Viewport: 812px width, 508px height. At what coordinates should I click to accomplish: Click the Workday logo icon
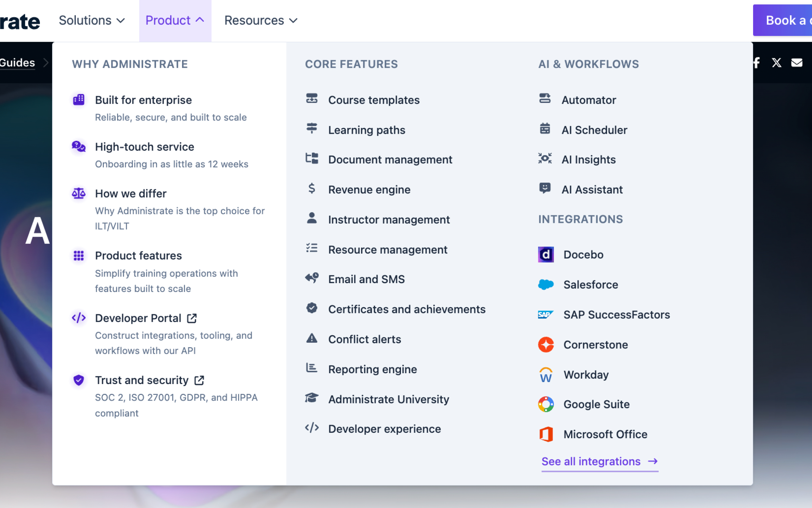546,375
